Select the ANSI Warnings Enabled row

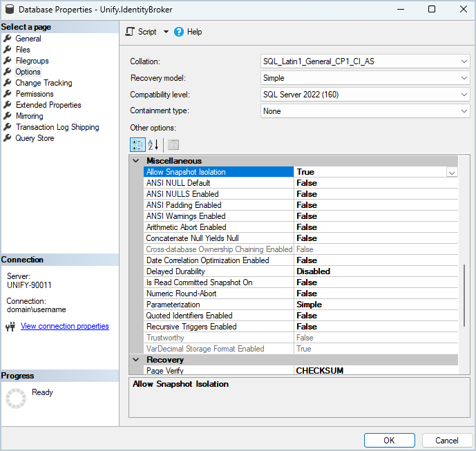(301, 216)
